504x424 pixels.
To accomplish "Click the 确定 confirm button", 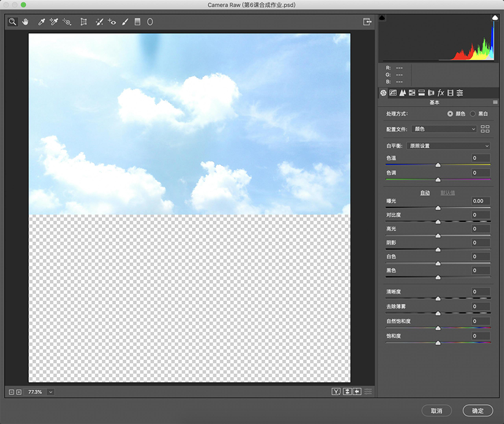I will pyautogui.click(x=478, y=411).
